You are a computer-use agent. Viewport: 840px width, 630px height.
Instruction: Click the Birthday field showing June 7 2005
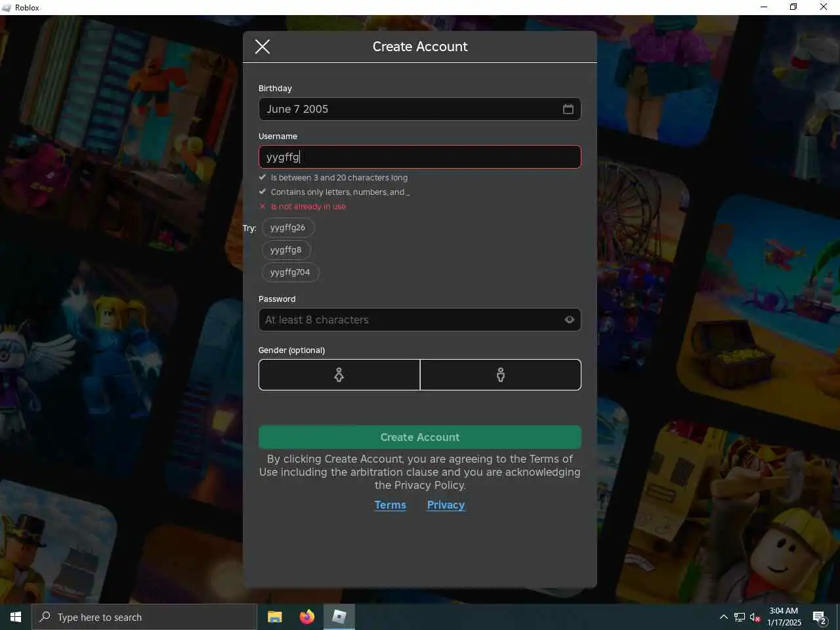(x=420, y=109)
